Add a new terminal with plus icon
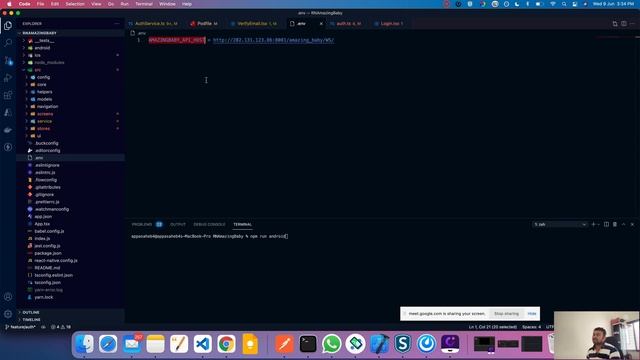The image size is (640, 360). pos(593,224)
